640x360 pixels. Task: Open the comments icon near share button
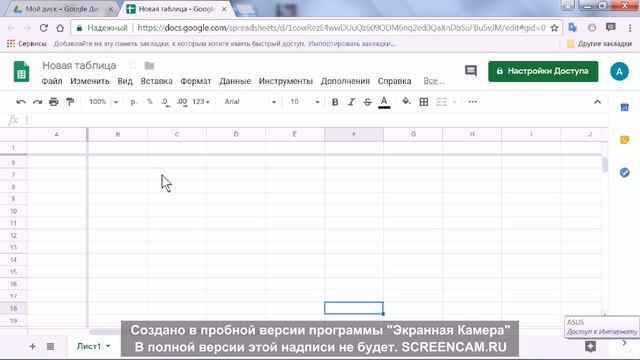pyautogui.click(x=471, y=71)
